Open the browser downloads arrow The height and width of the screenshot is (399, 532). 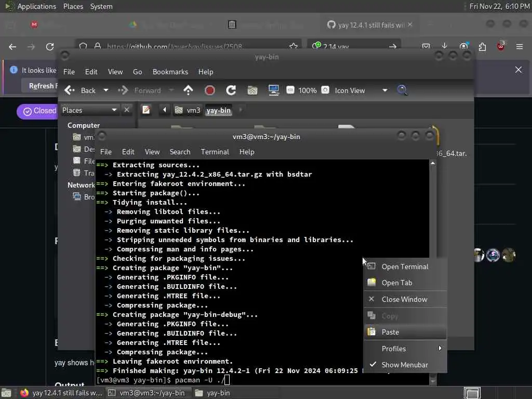pos(445,46)
